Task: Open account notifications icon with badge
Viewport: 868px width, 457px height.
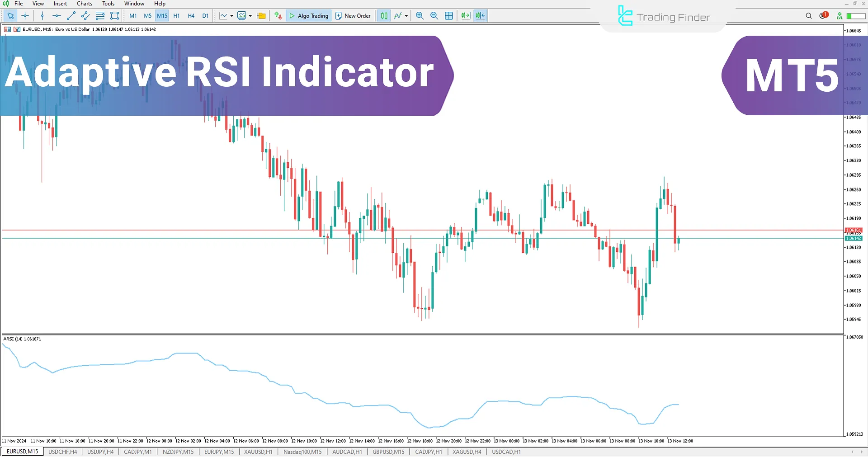Action: 824,15
